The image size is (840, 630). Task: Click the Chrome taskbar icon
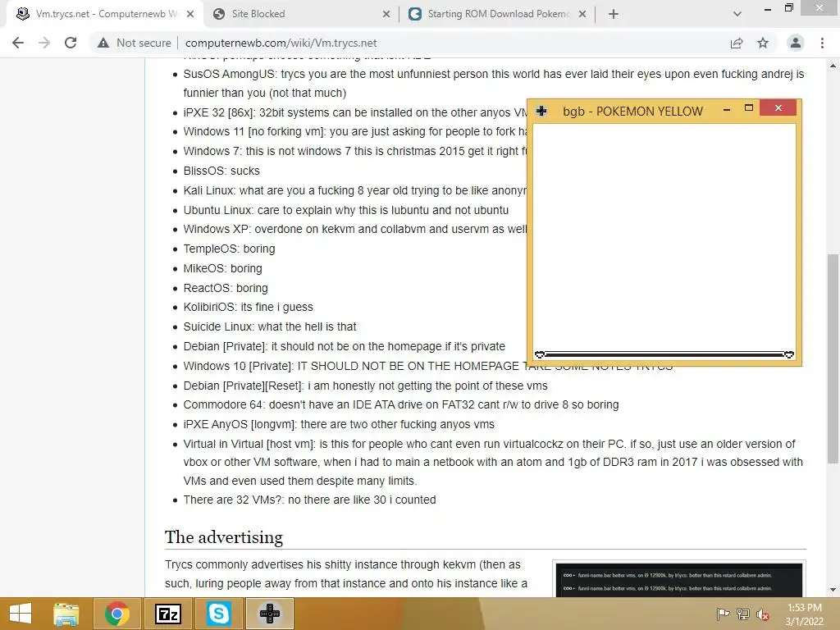116,614
